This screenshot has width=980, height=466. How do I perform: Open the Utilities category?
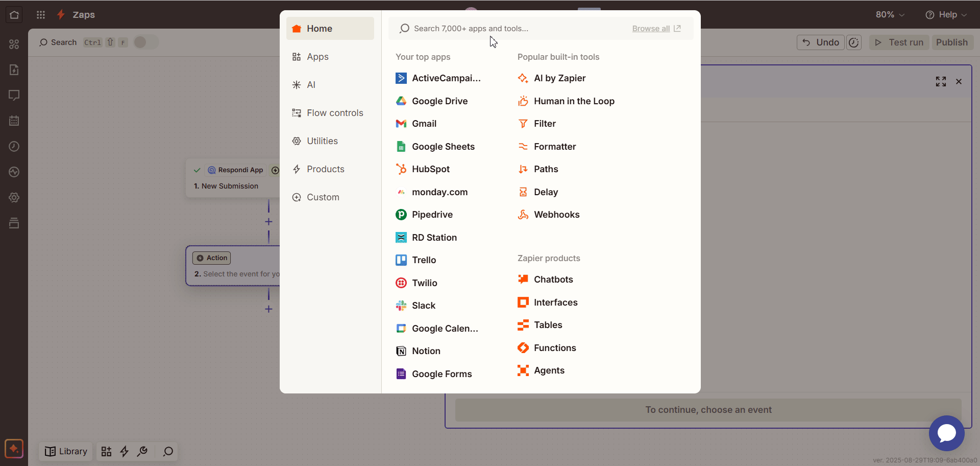pyautogui.click(x=330, y=141)
